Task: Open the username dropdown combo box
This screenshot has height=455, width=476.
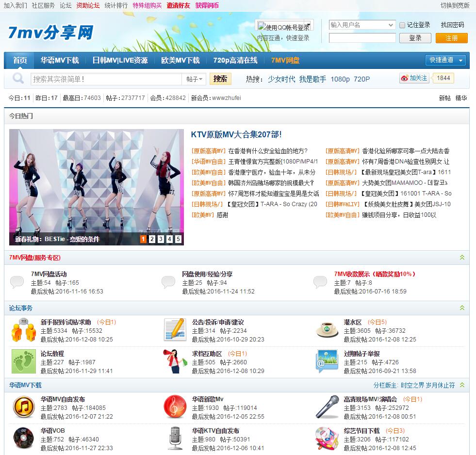Action: (x=362, y=25)
